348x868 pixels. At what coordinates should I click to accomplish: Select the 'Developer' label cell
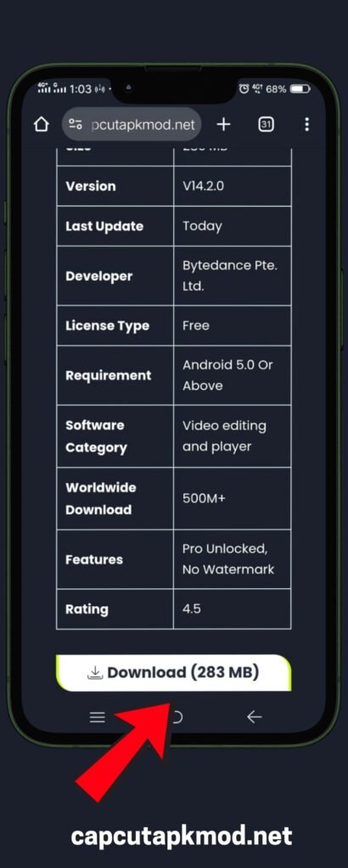pos(115,275)
